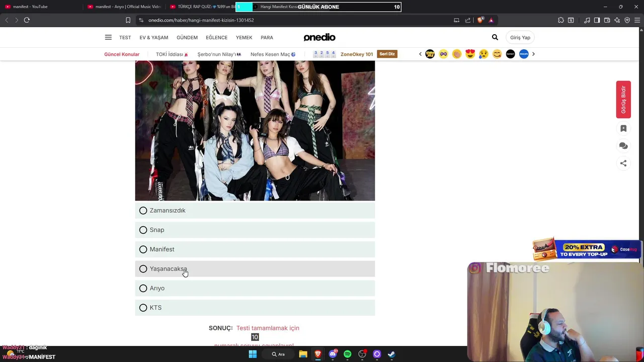Open Spotify from the taskbar
Image resolution: width=644 pixels, height=362 pixels.
coord(347,354)
